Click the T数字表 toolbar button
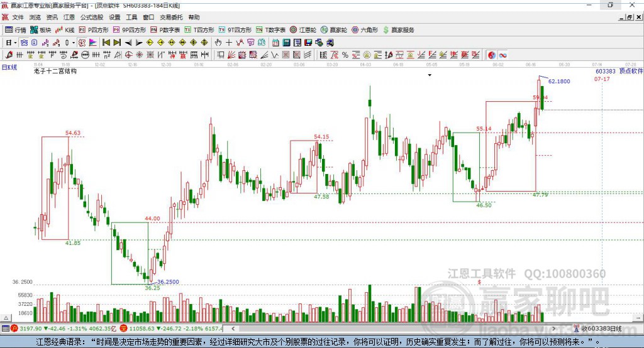644x348 pixels. tap(270, 30)
